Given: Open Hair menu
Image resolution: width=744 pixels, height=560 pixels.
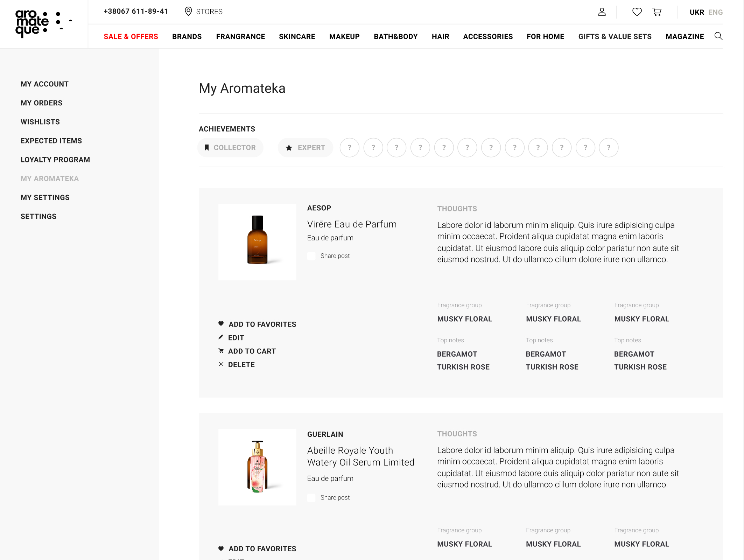Looking at the screenshot, I should [x=441, y=36].
